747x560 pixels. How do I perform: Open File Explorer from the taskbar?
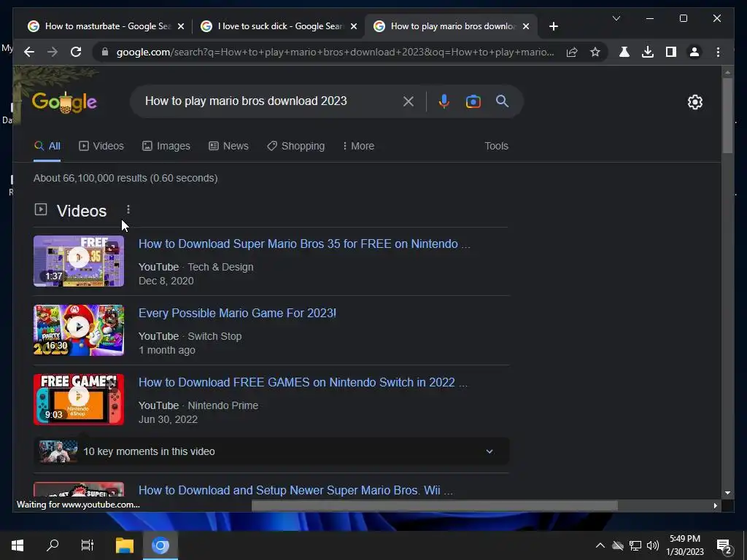pos(125,545)
